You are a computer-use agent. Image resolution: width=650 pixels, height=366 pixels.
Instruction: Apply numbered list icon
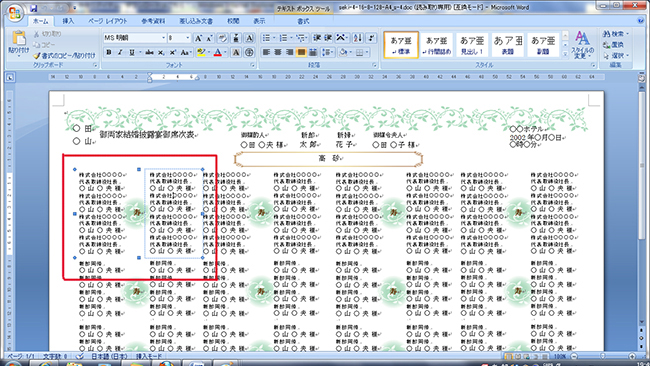point(284,38)
